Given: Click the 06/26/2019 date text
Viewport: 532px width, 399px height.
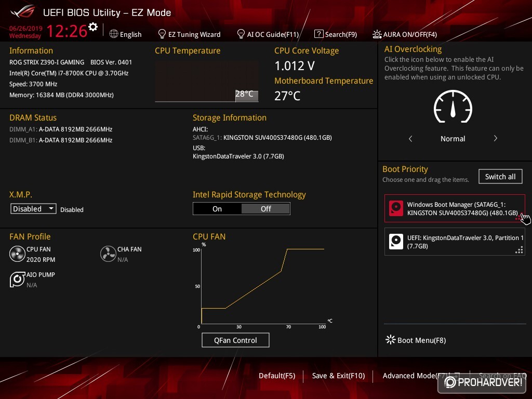Looking at the screenshot, I should pyautogui.click(x=26, y=28).
